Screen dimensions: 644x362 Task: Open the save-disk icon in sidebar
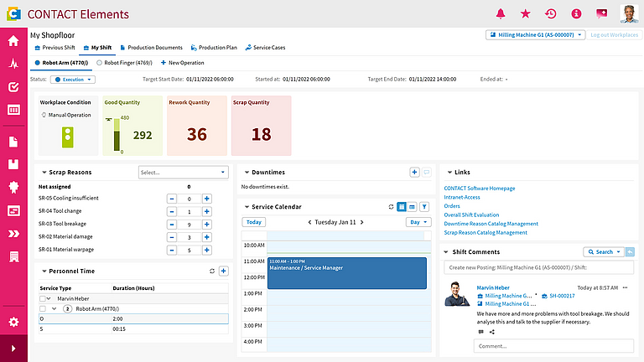pos(13,164)
